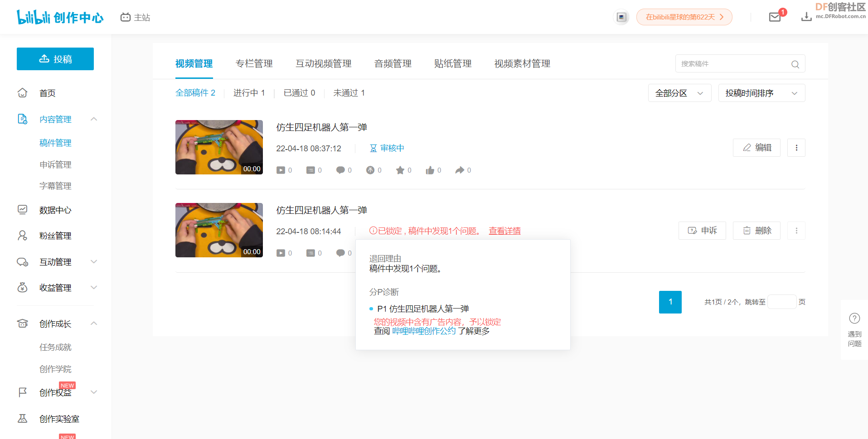This screenshot has width=868, height=439.
Task: Switch to 专栏管理 tab
Action: coord(254,63)
